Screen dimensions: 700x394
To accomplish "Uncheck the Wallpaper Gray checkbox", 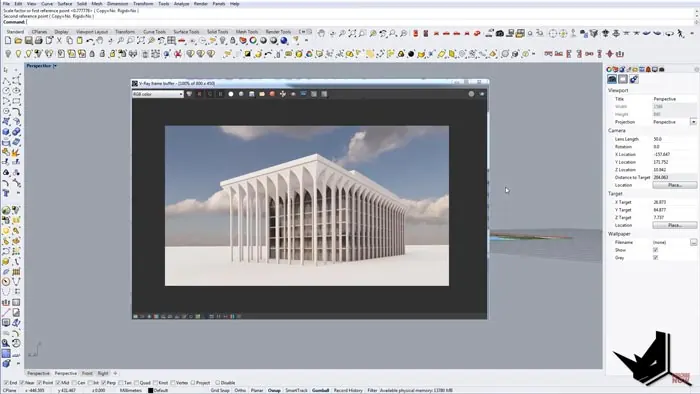I will coord(655,257).
